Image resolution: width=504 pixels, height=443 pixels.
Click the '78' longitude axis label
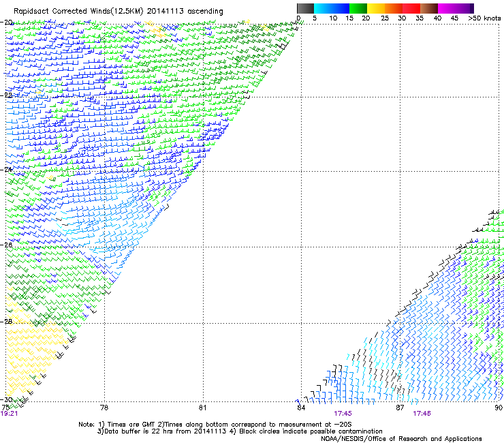click(104, 408)
